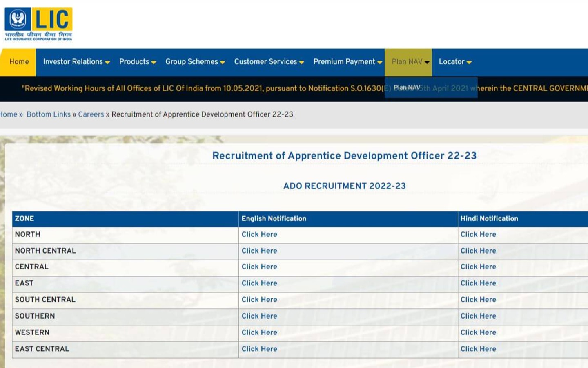Expand Investor Relations dropdown
588x368 pixels.
pos(76,62)
